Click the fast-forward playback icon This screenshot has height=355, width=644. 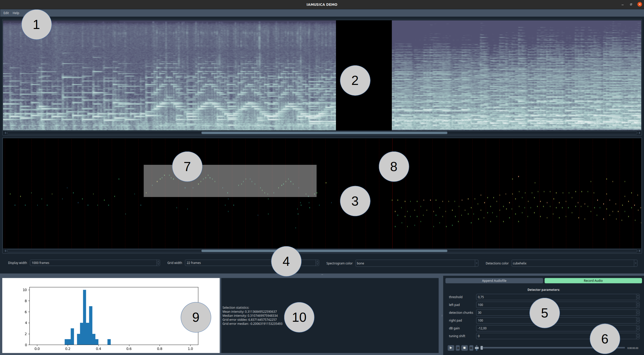tap(471, 348)
